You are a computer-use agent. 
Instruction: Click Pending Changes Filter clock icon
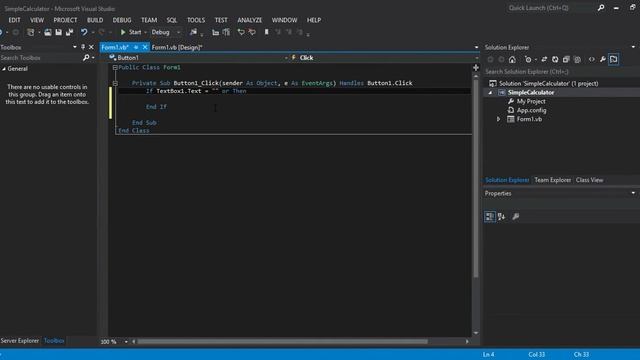(x=528, y=60)
